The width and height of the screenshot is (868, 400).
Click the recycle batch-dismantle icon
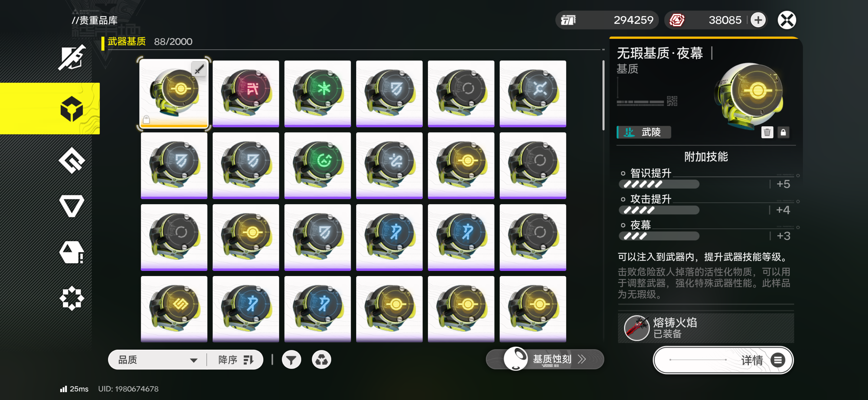[321, 360]
